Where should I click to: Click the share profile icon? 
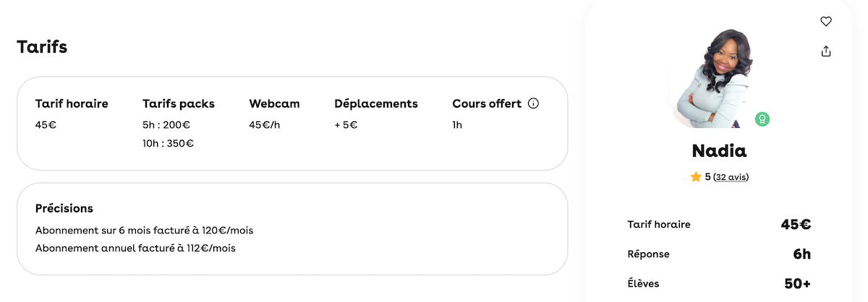point(826,51)
